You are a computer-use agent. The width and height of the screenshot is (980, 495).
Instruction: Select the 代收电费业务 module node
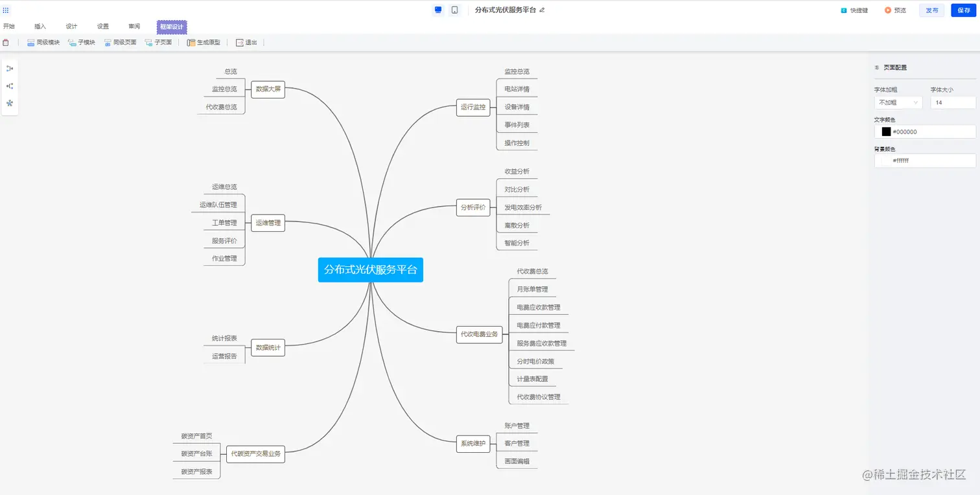(x=480, y=334)
